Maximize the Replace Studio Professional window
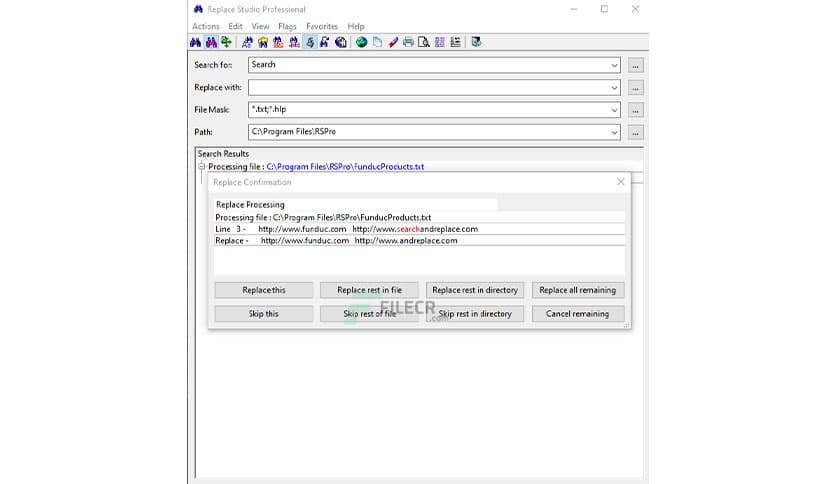The height and width of the screenshot is (484, 836). (x=604, y=9)
